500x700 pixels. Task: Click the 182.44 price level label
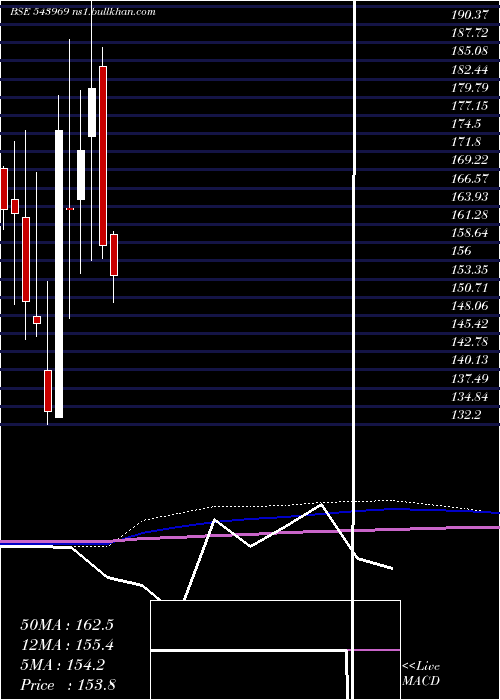469,69
